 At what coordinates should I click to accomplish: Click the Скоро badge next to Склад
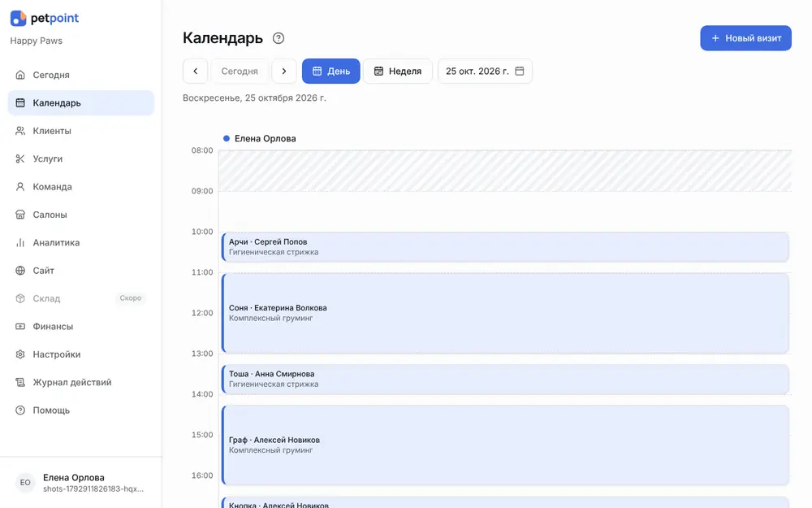point(131,298)
